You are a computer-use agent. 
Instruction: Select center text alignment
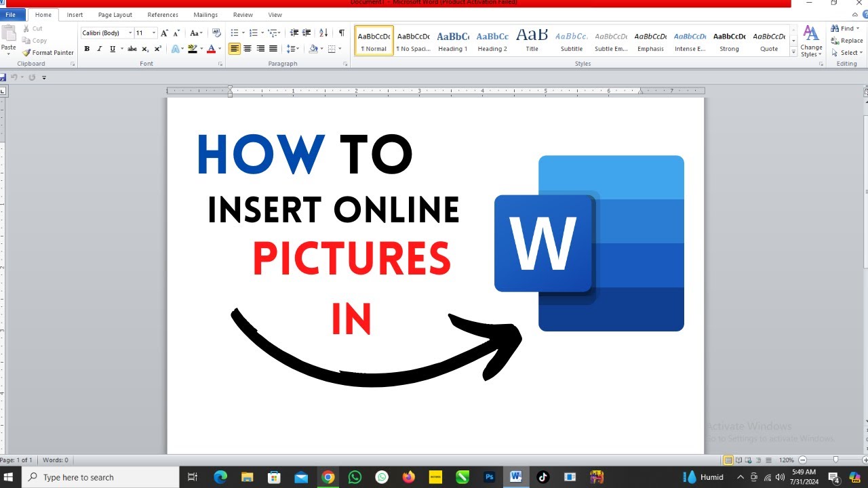[x=248, y=49]
